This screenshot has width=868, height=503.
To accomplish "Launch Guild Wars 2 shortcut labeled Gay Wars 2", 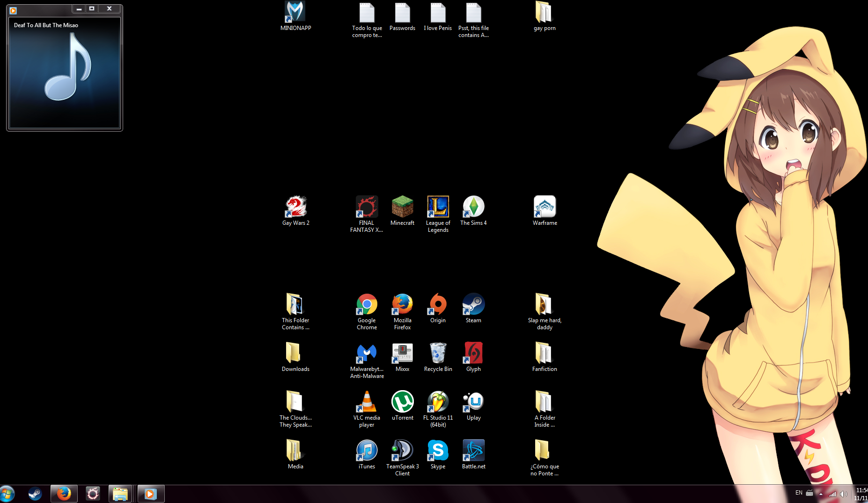I will pos(296,211).
